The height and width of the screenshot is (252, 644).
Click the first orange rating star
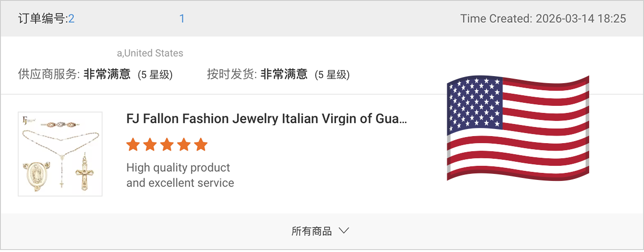[x=133, y=145]
